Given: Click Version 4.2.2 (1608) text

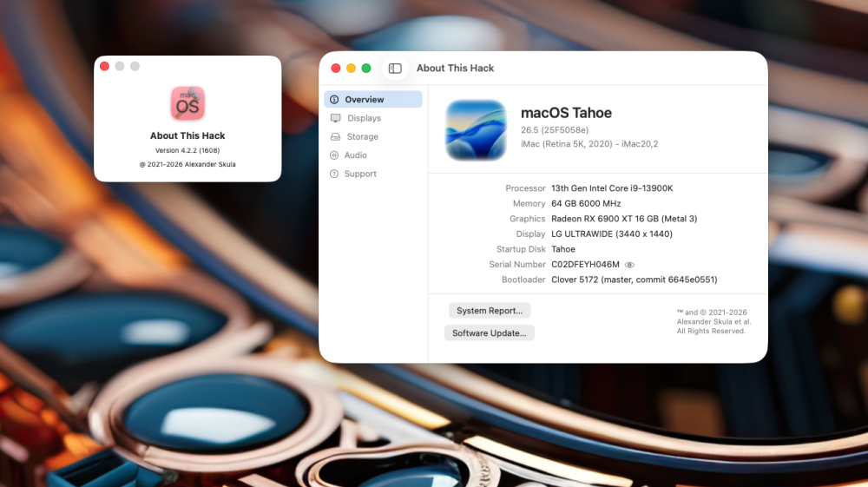Looking at the screenshot, I should [x=187, y=150].
